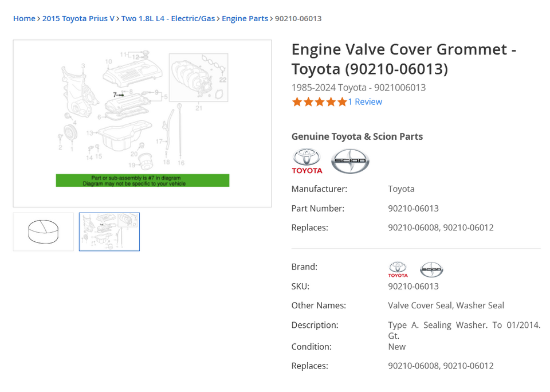Screen dimensions: 550x392
Task: Click the large Toyota logo under Genuine Parts
Action: pyautogui.click(x=307, y=161)
